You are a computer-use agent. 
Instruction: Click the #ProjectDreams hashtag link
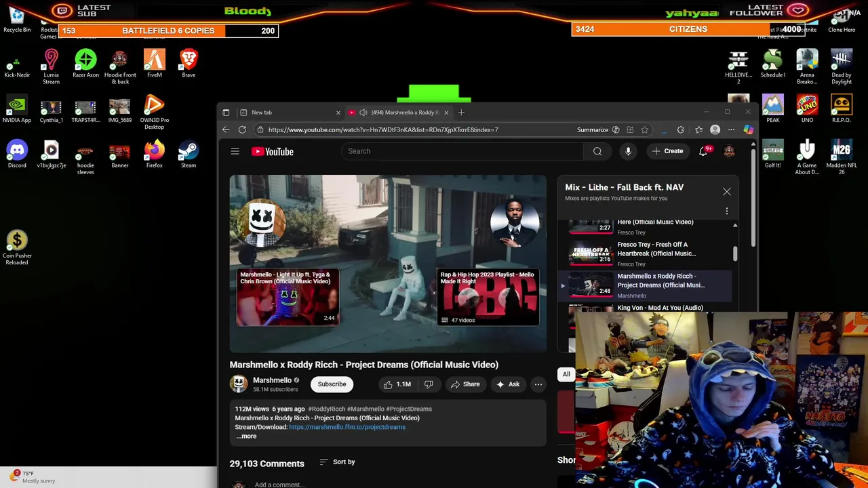pos(410,409)
